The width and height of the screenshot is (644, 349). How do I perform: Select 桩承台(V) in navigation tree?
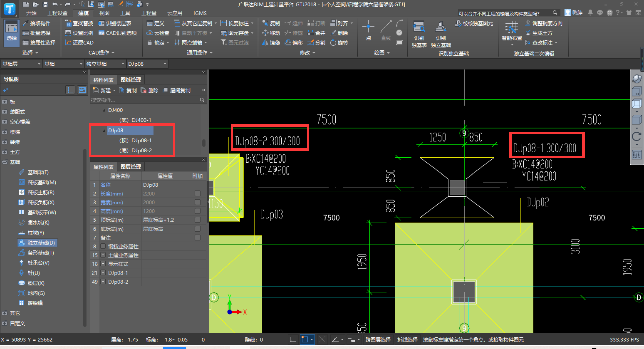click(34, 263)
